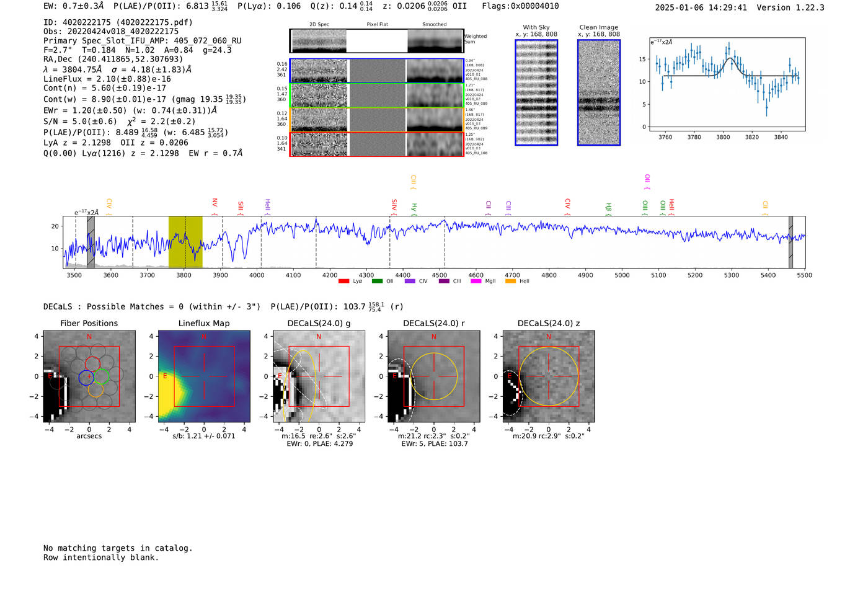Click the Weighted Sum spectrum strip
This screenshot has height=591, width=868.
(377, 41)
